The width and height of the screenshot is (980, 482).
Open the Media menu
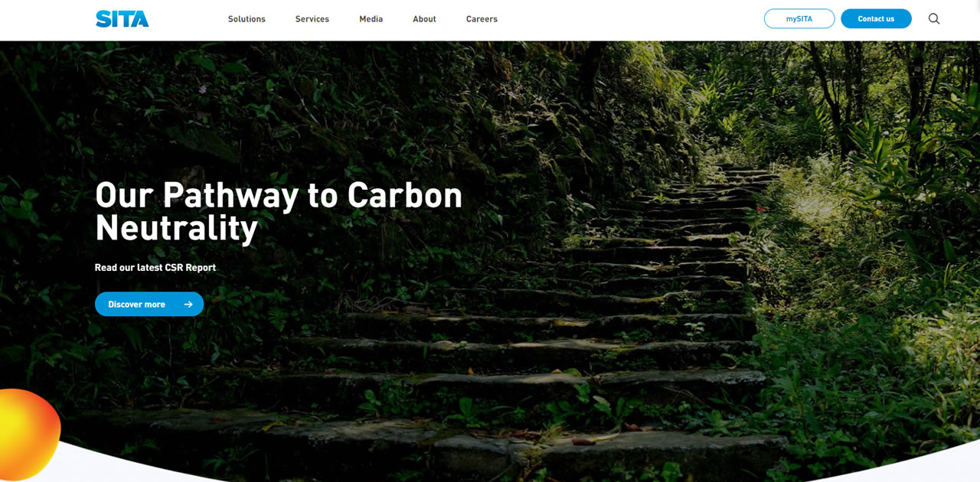tap(371, 19)
